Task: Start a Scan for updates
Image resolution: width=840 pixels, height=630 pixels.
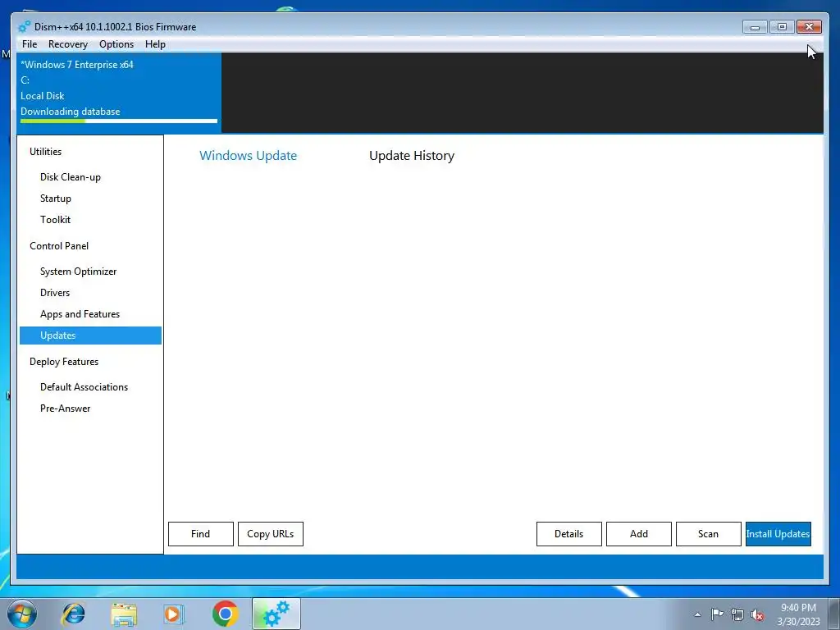Action: 708,534
